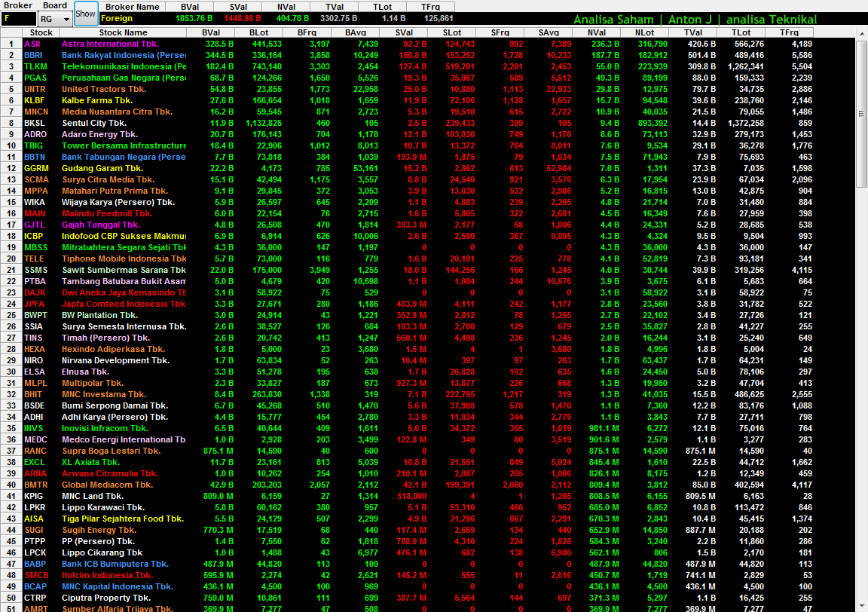Click the scrollbar down arrow
Image resolution: width=868 pixels, height=612 pixels.
[x=861, y=607]
